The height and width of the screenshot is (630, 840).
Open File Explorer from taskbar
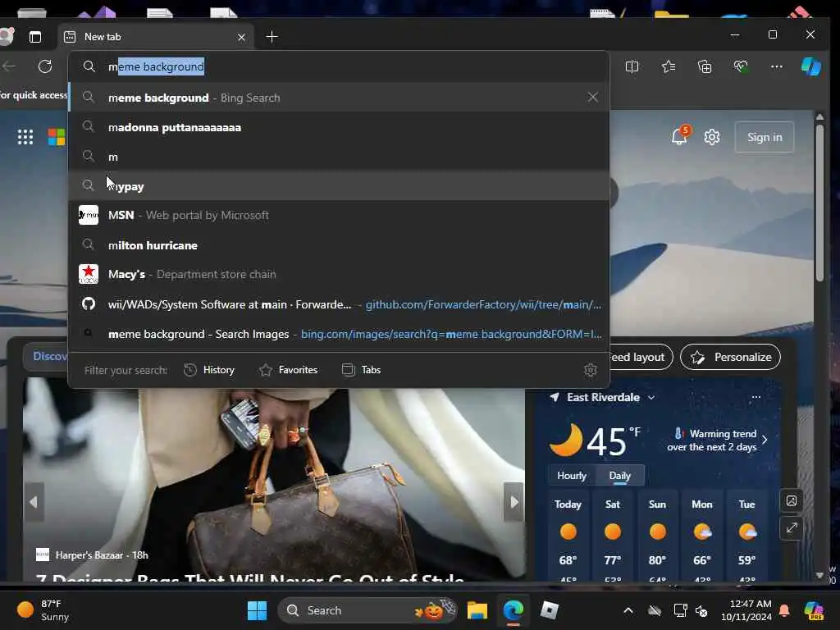click(477, 610)
